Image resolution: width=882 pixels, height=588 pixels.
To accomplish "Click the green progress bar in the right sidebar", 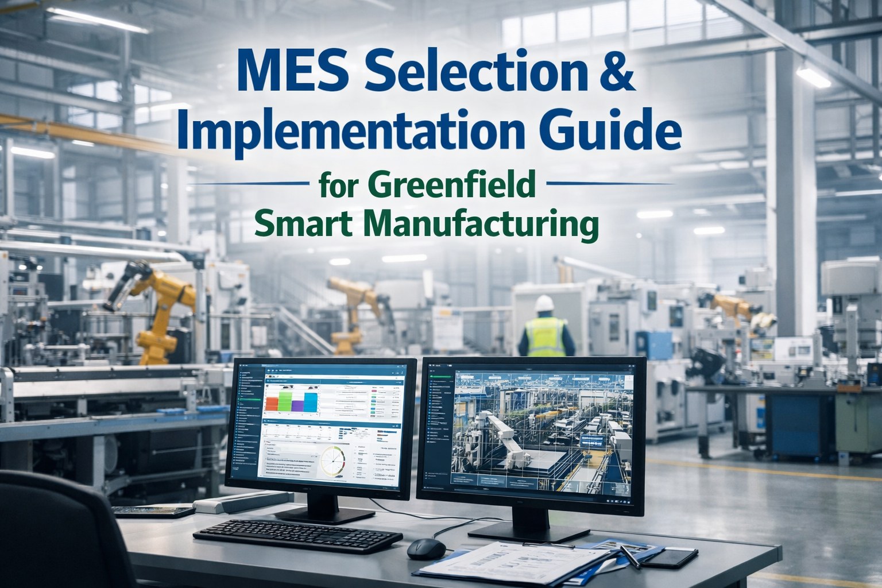I will (x=441, y=376).
